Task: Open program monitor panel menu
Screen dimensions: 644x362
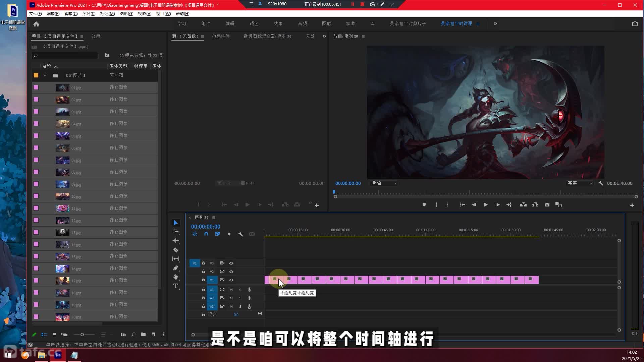Action: (363, 37)
